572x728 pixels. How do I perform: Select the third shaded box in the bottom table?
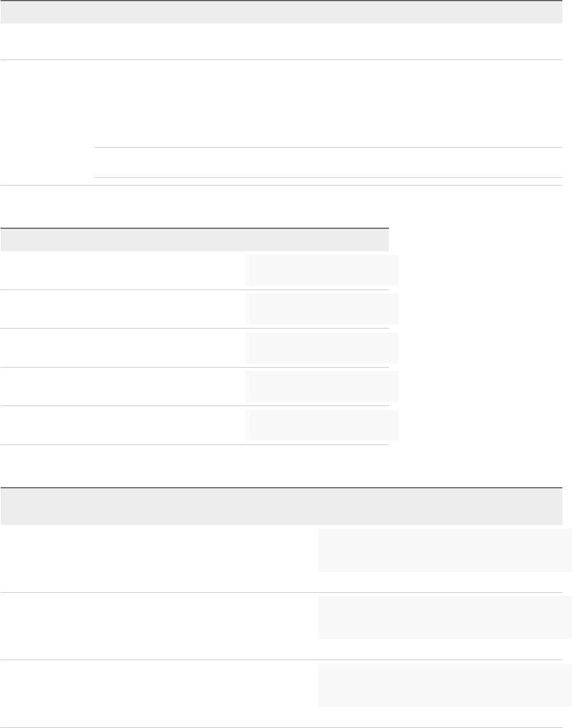[x=445, y=685]
